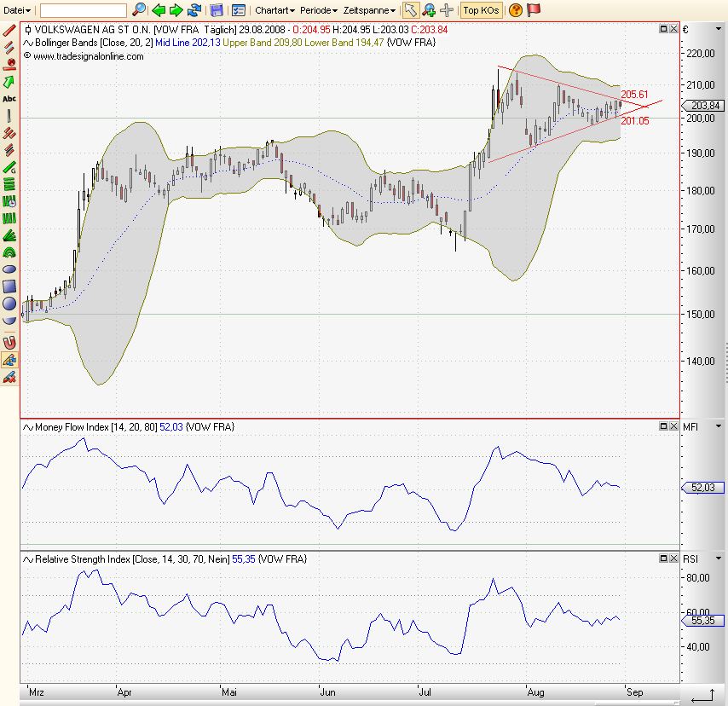Select the Fibonacci fan tool

point(9,235)
